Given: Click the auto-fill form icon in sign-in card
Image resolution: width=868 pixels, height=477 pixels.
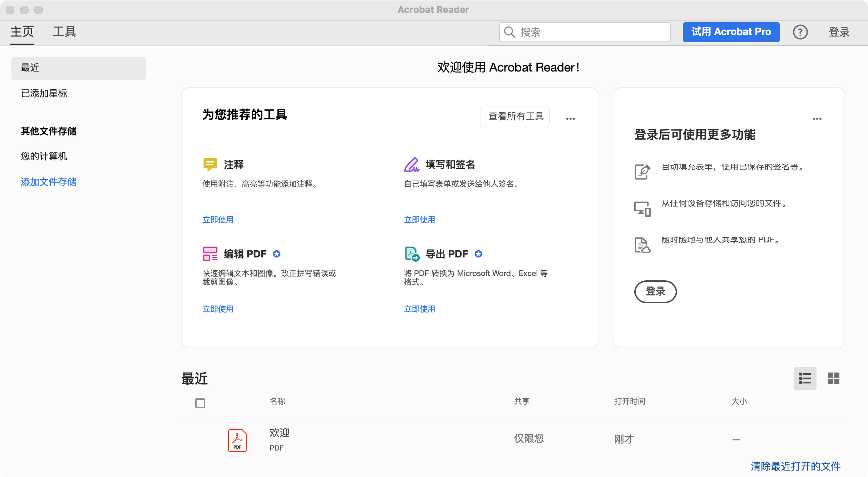Looking at the screenshot, I should [x=642, y=172].
